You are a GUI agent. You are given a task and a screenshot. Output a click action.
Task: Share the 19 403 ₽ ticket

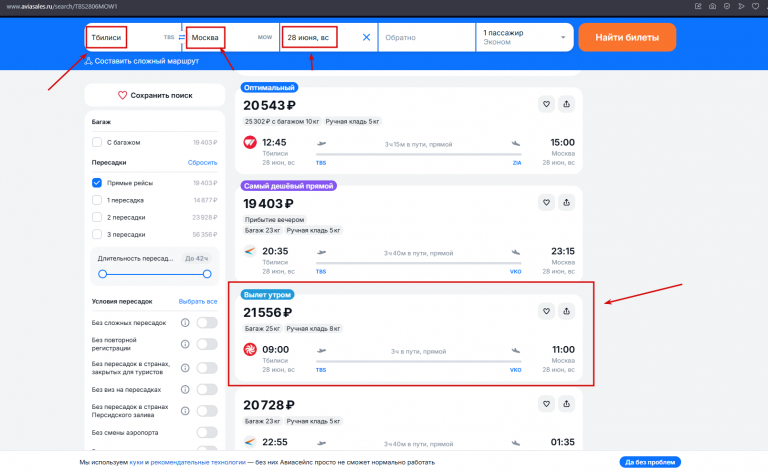tap(566, 203)
